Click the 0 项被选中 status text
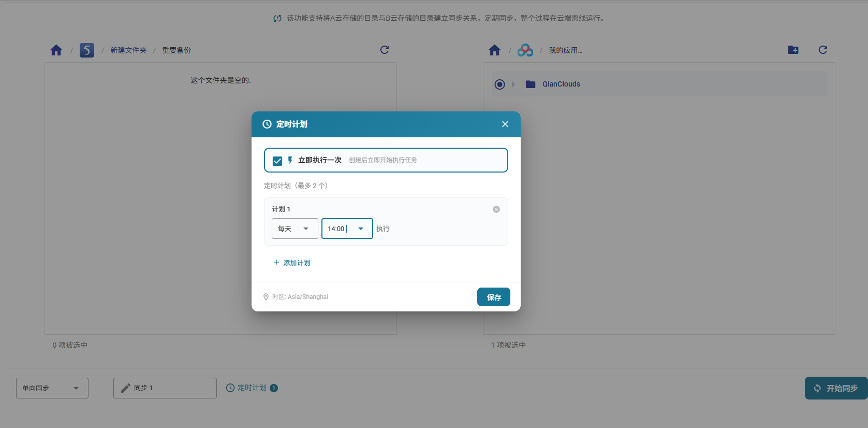Viewport: 868px width, 428px height. 70,345
